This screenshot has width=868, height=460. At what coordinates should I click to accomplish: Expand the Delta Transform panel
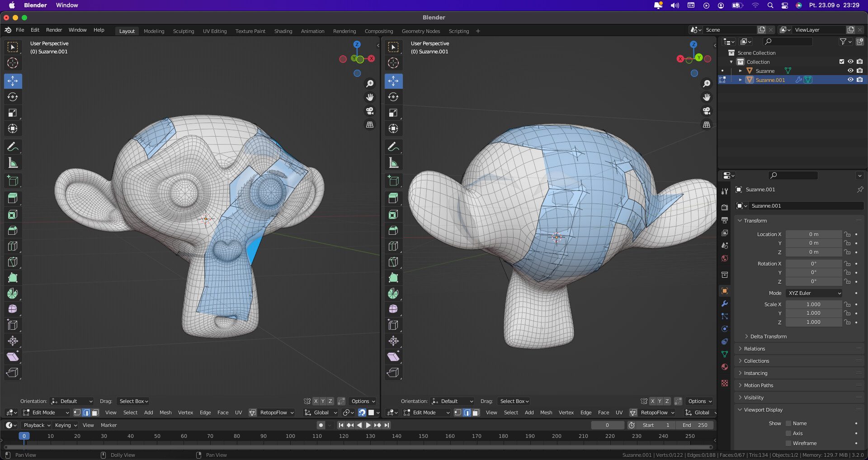point(768,337)
